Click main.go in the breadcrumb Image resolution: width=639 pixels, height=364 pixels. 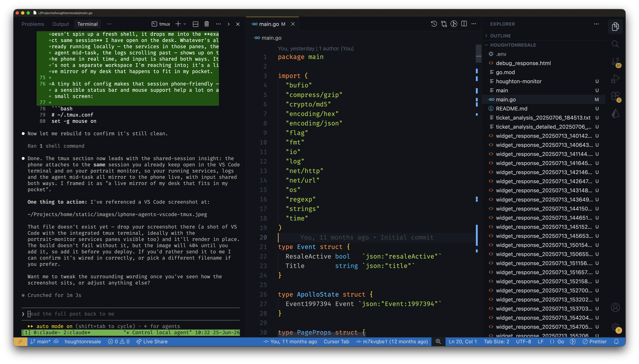271,38
